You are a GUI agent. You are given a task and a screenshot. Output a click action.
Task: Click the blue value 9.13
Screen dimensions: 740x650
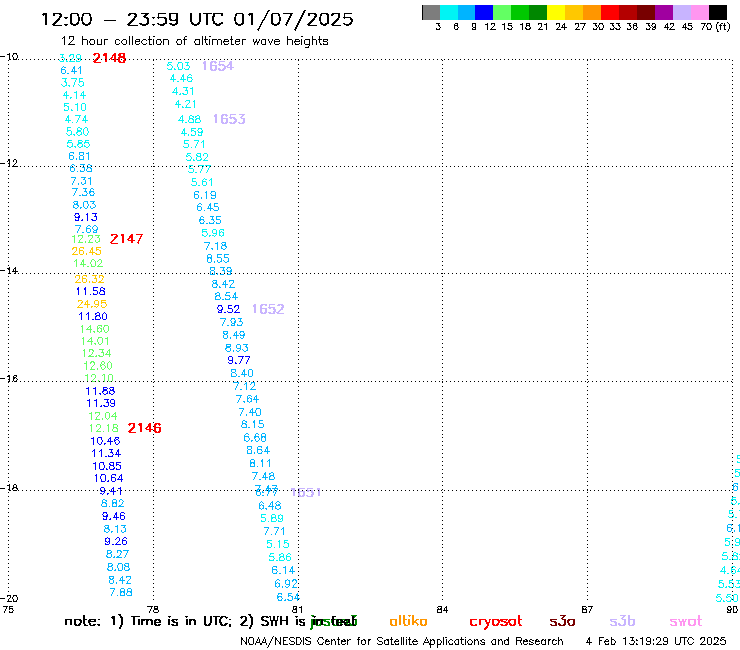[86, 217]
